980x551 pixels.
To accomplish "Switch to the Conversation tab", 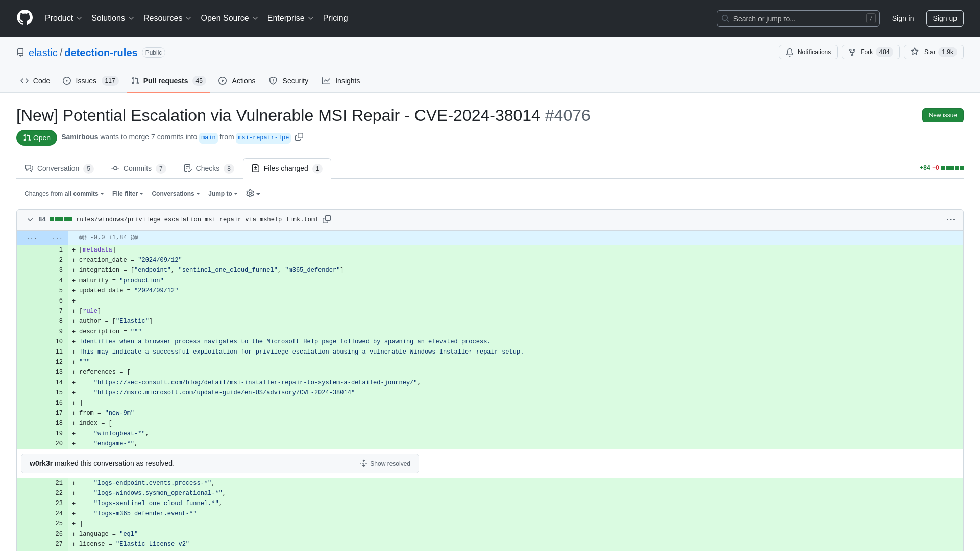I will [59, 168].
